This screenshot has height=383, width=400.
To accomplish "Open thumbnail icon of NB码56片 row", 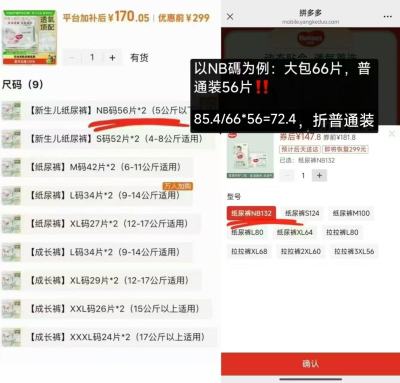I will tap(11, 111).
